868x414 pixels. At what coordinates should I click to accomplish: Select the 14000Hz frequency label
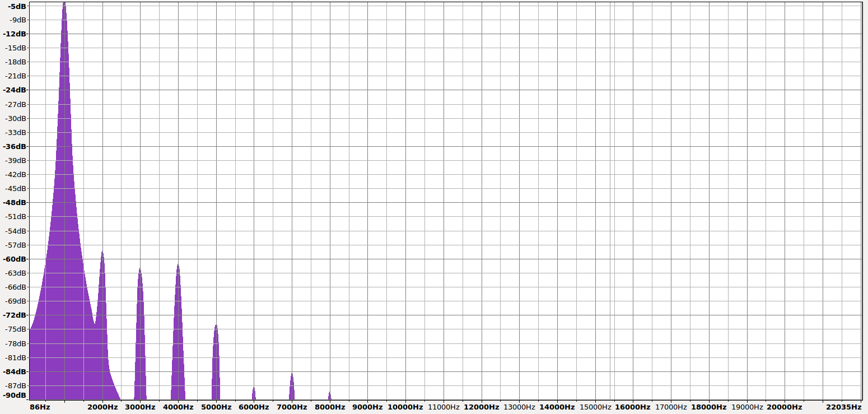pos(557,407)
